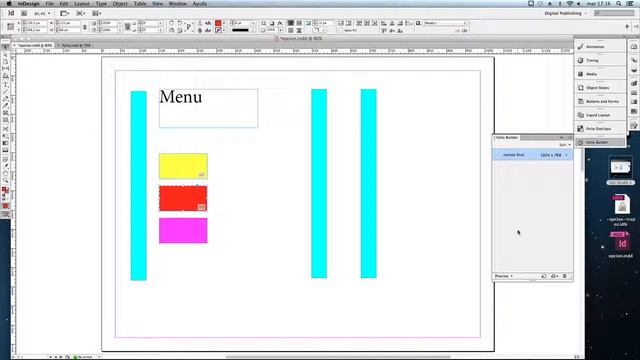Click the Wi-Fi status icon

pyautogui.click(x=570, y=4)
